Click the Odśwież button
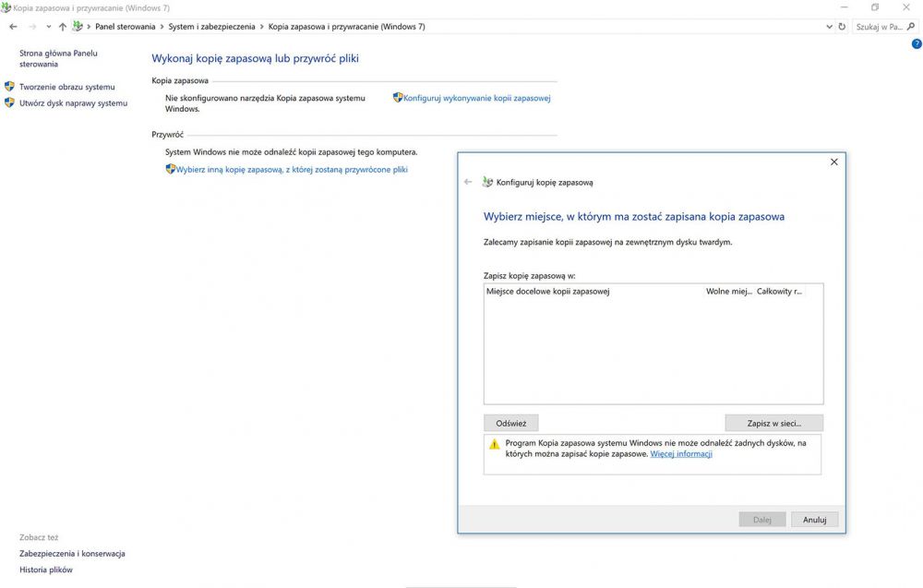Image resolution: width=923 pixels, height=588 pixels. [511, 423]
